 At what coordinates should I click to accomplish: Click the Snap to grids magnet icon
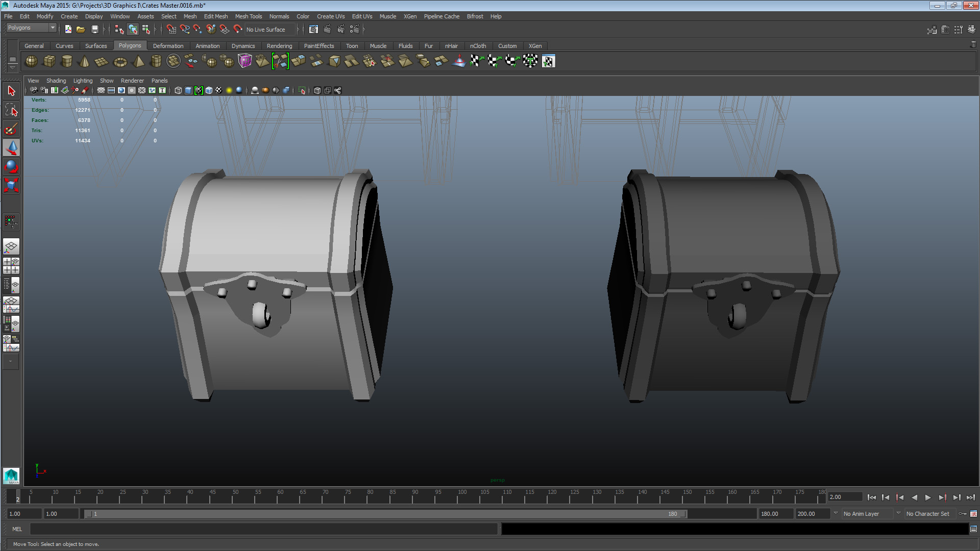point(171,30)
